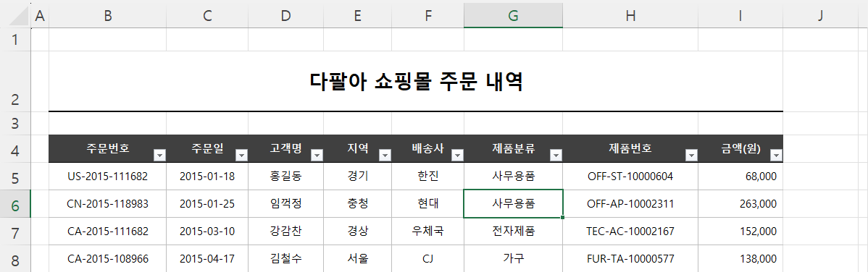Select column G header

point(513,16)
